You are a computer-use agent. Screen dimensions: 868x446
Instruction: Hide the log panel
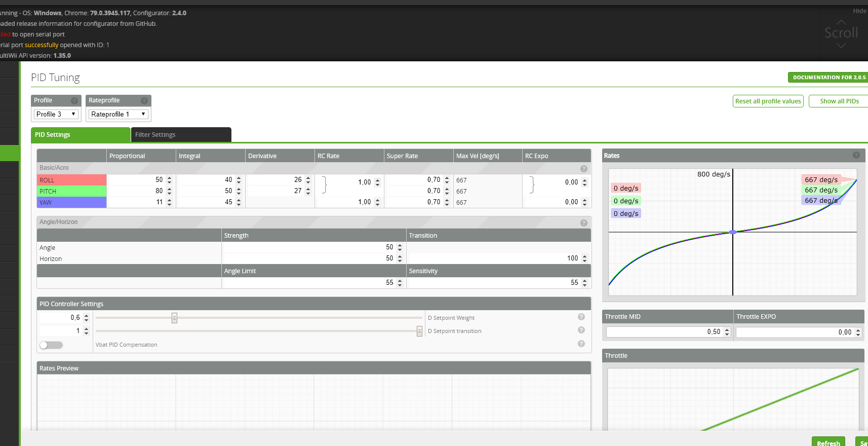859,11
